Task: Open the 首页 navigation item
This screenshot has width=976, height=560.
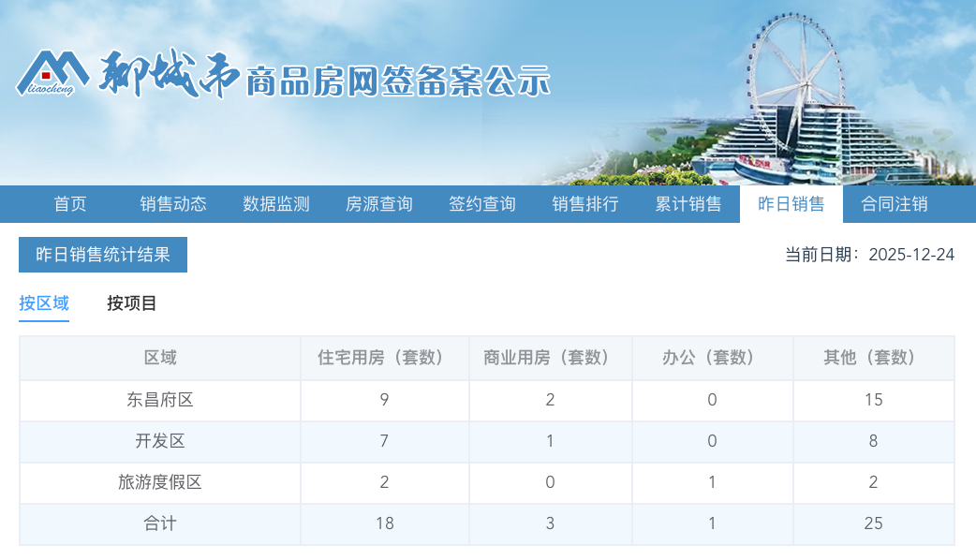Action: pos(71,204)
